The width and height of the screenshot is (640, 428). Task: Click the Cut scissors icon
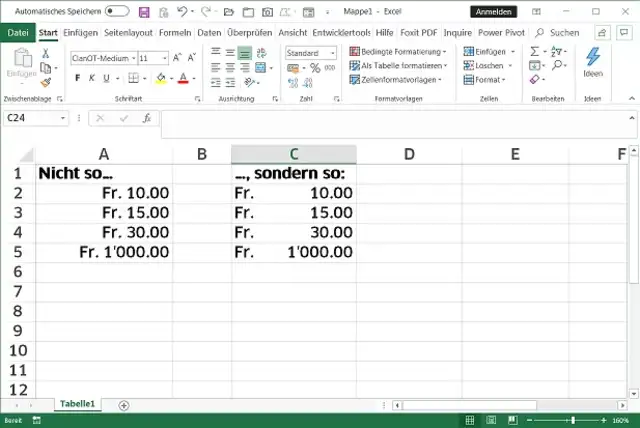pyautogui.click(x=46, y=52)
